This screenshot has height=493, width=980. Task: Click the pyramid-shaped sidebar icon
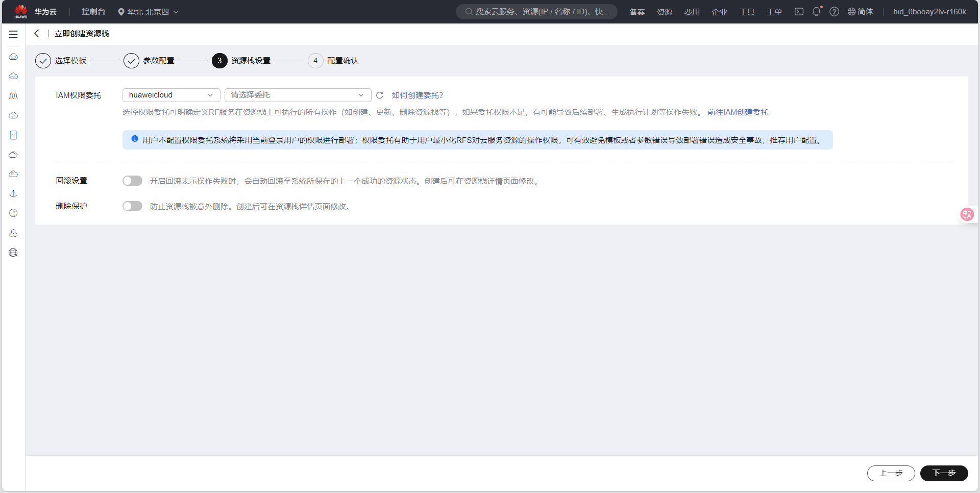point(13,193)
